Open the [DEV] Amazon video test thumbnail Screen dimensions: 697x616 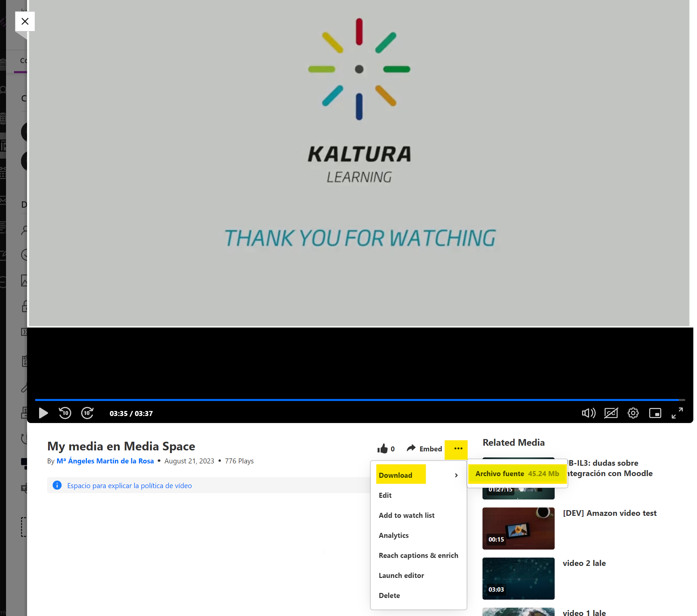coord(518,529)
